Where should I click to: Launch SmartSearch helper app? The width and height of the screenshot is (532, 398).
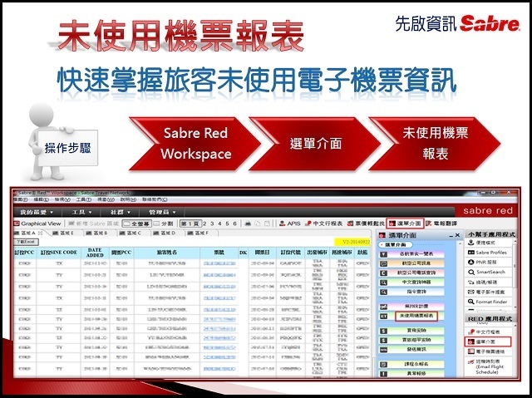click(x=486, y=273)
